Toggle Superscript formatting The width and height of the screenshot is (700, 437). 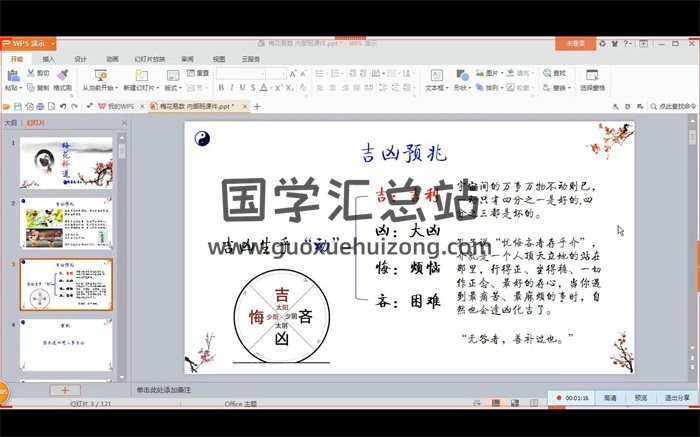click(x=279, y=87)
